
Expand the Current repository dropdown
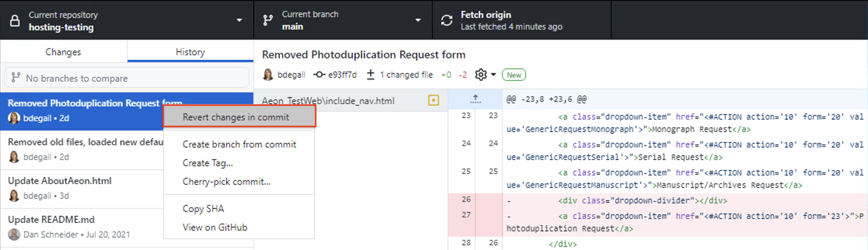[239, 20]
